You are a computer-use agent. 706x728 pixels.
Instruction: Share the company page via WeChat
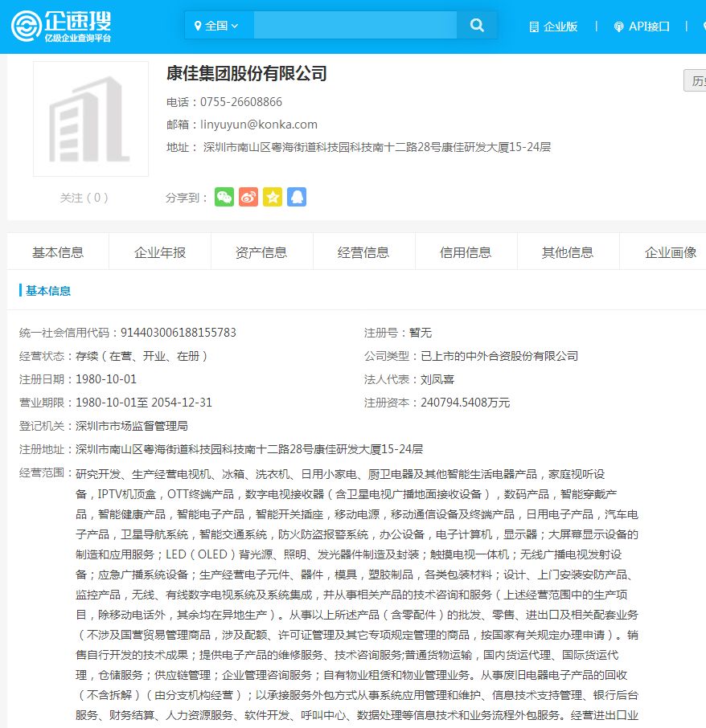pos(225,197)
